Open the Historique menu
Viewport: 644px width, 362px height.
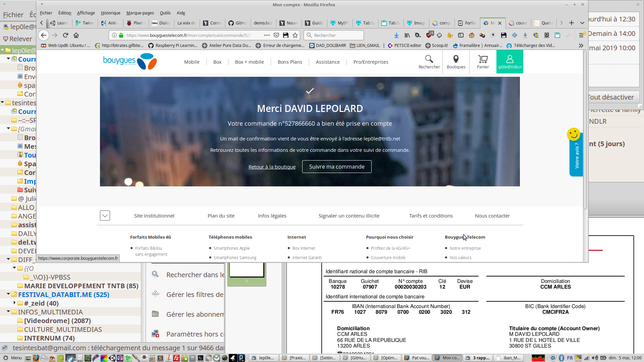pyautogui.click(x=110, y=13)
